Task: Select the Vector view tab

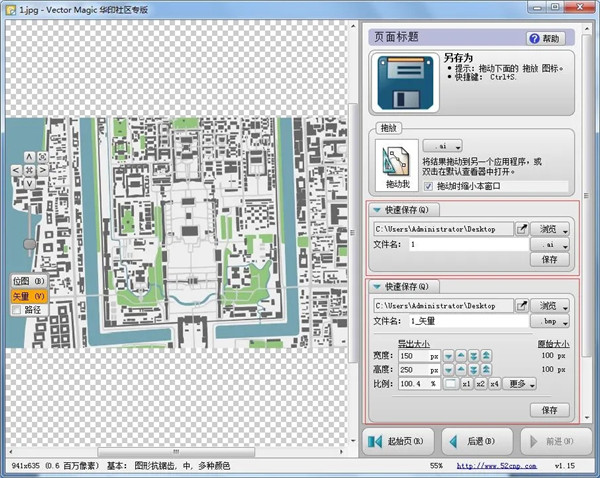Action: point(27,296)
